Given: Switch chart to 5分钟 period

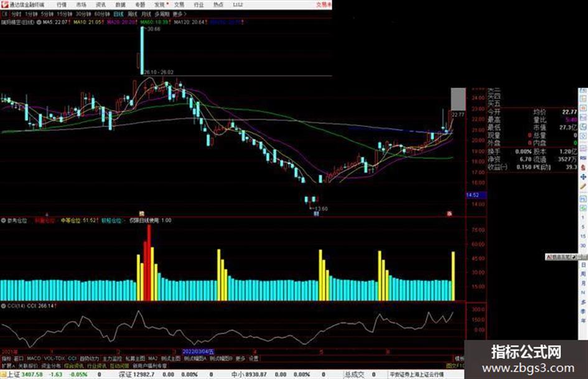Looking at the screenshot, I should (x=47, y=14).
